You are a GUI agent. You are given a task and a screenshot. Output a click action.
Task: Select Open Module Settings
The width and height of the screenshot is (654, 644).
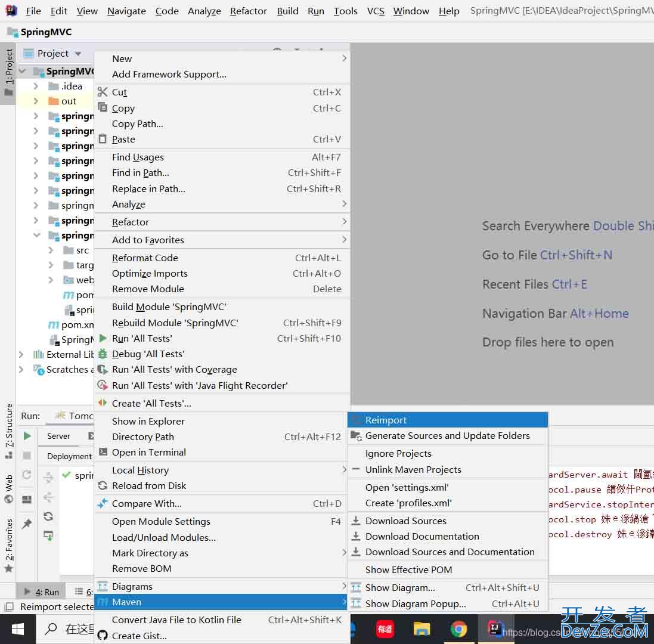222,521
